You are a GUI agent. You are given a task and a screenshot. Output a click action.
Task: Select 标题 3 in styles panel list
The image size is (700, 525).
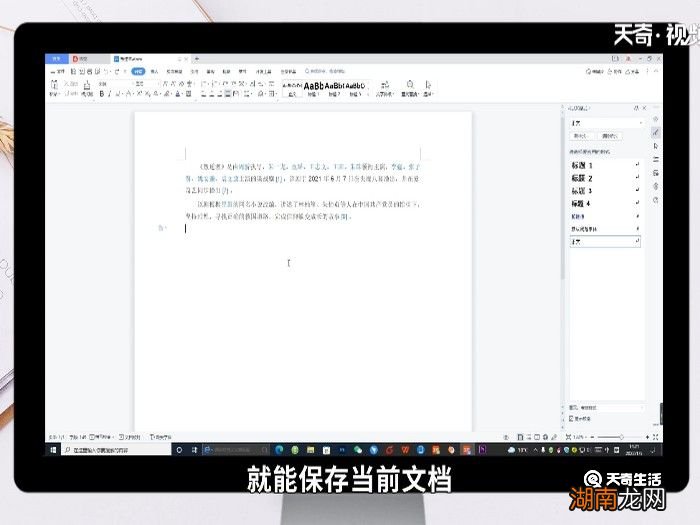click(x=605, y=191)
